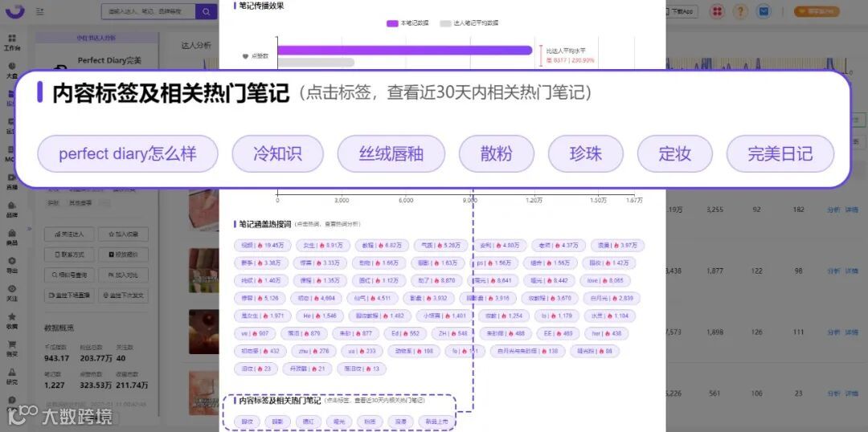The height and width of the screenshot is (432, 868).
Task: Toggle the 本笔记数据 purple legend swatch
Action: point(392,23)
